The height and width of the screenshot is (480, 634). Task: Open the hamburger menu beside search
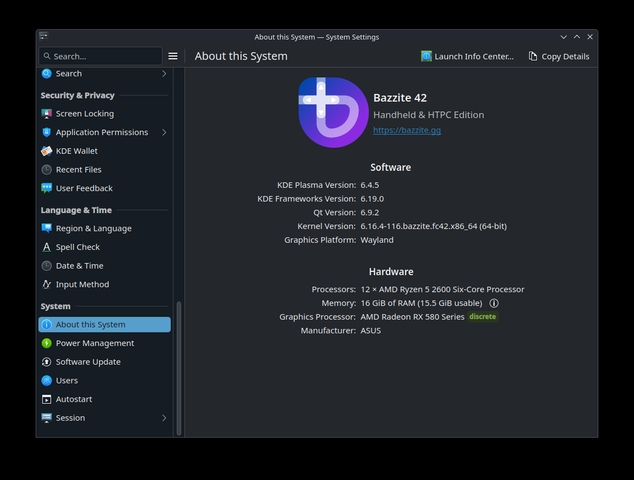point(173,56)
